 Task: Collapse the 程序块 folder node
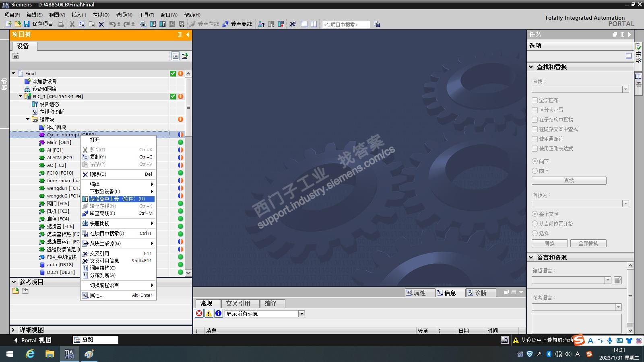tap(28, 119)
